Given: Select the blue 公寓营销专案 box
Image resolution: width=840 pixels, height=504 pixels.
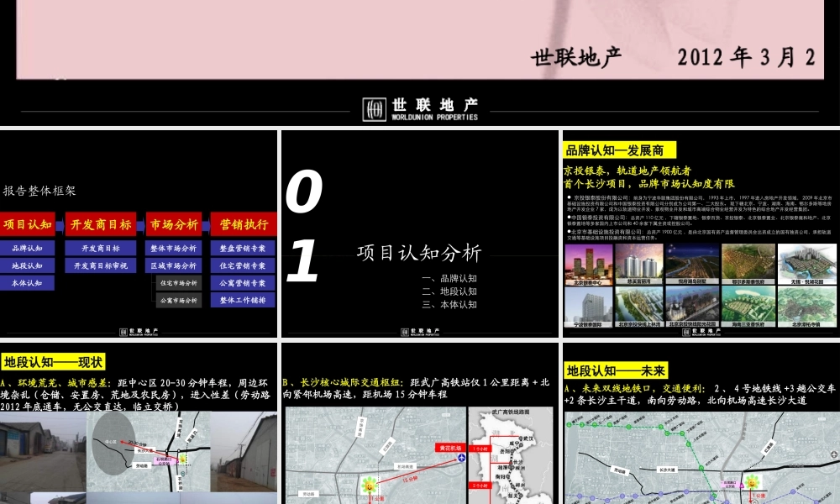Looking at the screenshot, I should 243,283.
